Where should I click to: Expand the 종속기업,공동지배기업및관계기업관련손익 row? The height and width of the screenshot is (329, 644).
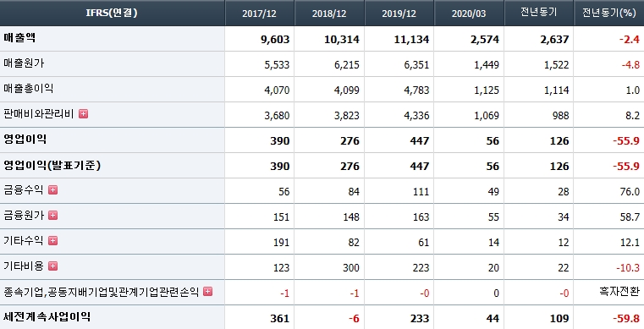pyautogui.click(x=208, y=291)
